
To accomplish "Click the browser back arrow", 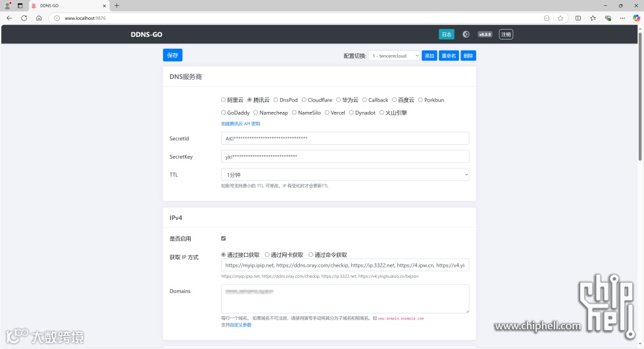I will point(9,18).
